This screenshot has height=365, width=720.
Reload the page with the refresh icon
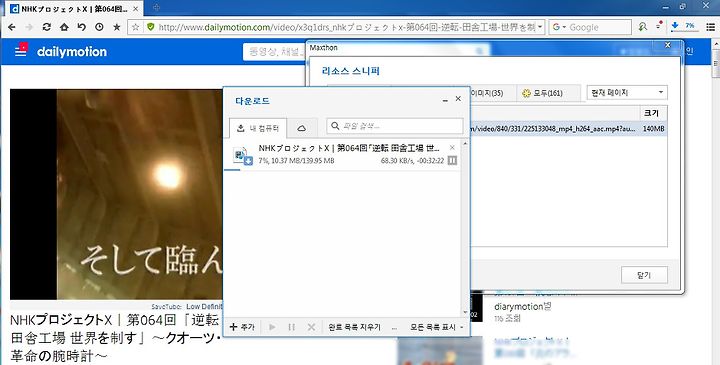point(46,27)
